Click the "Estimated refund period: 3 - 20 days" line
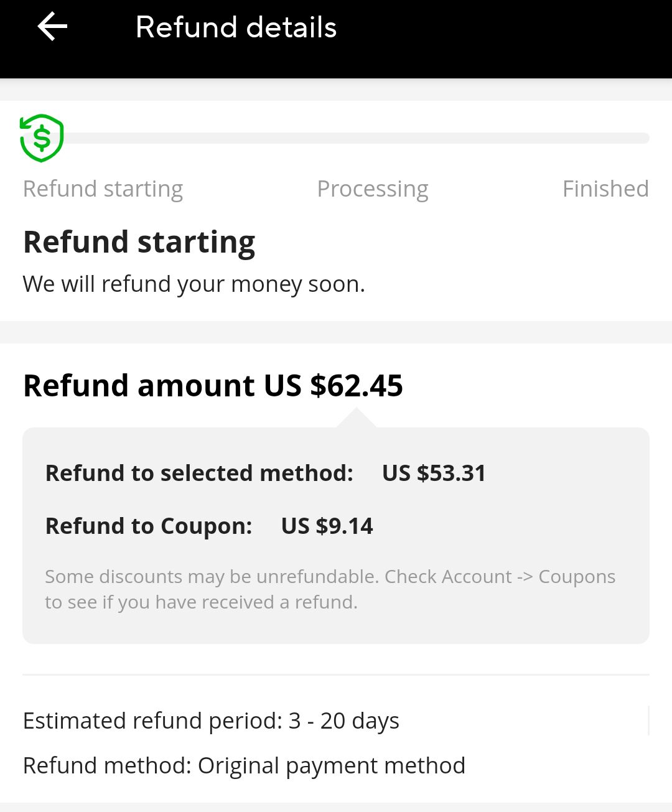 pos(211,721)
